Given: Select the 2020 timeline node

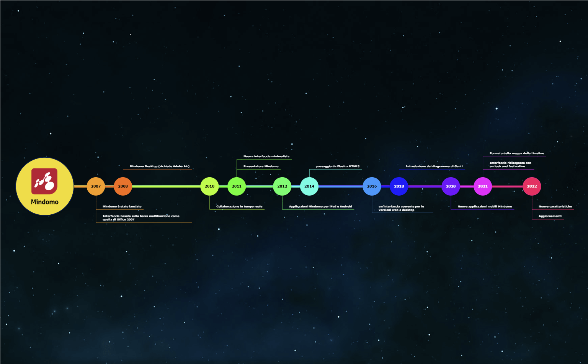Looking at the screenshot, I should point(451,186).
